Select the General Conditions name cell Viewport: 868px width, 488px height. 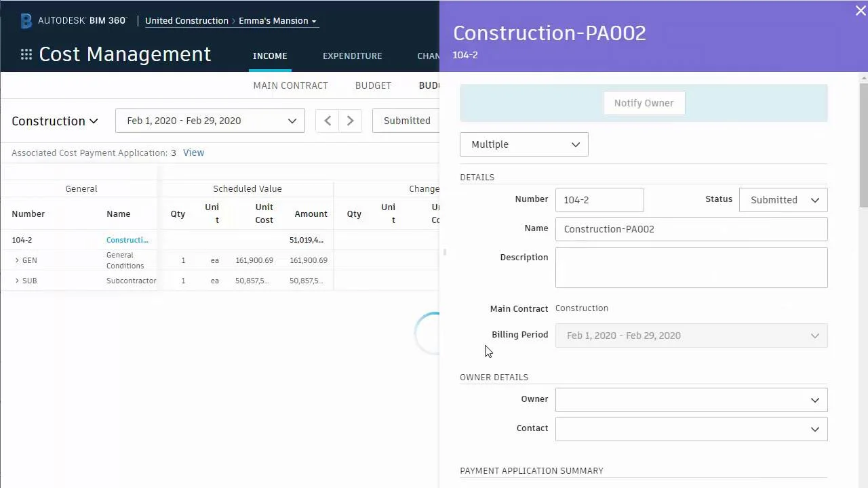click(125, 260)
